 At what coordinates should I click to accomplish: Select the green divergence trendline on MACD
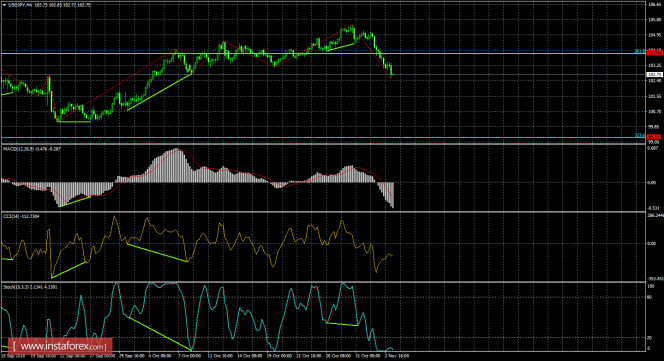[x=75, y=201]
